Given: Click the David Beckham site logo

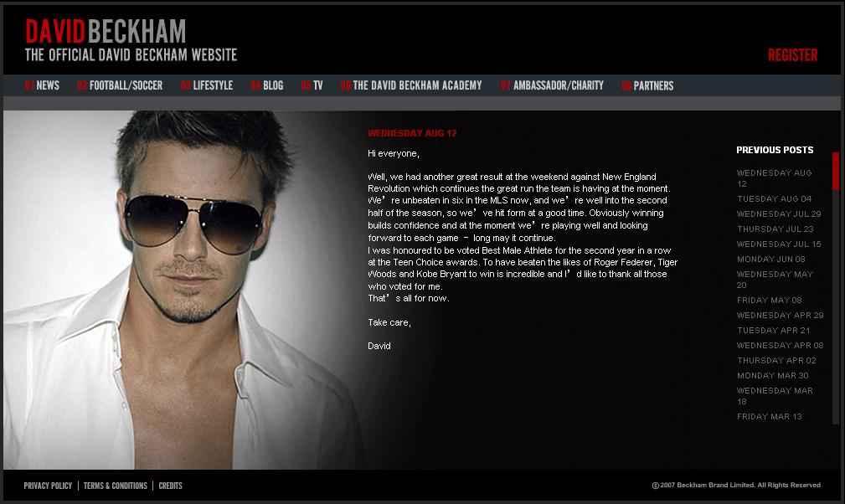Looking at the screenshot, I should coord(131,40).
